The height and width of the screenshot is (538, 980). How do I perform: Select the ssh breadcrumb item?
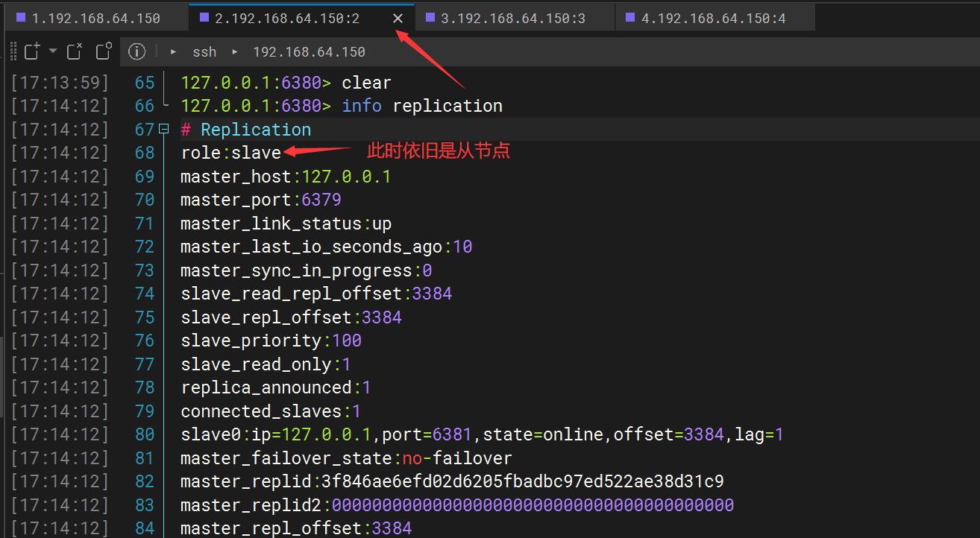[204, 52]
